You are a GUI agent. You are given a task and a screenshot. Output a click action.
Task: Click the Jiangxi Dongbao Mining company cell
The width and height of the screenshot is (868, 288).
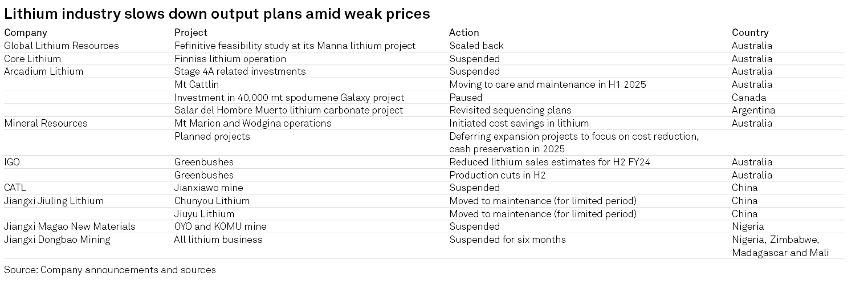[x=57, y=240]
